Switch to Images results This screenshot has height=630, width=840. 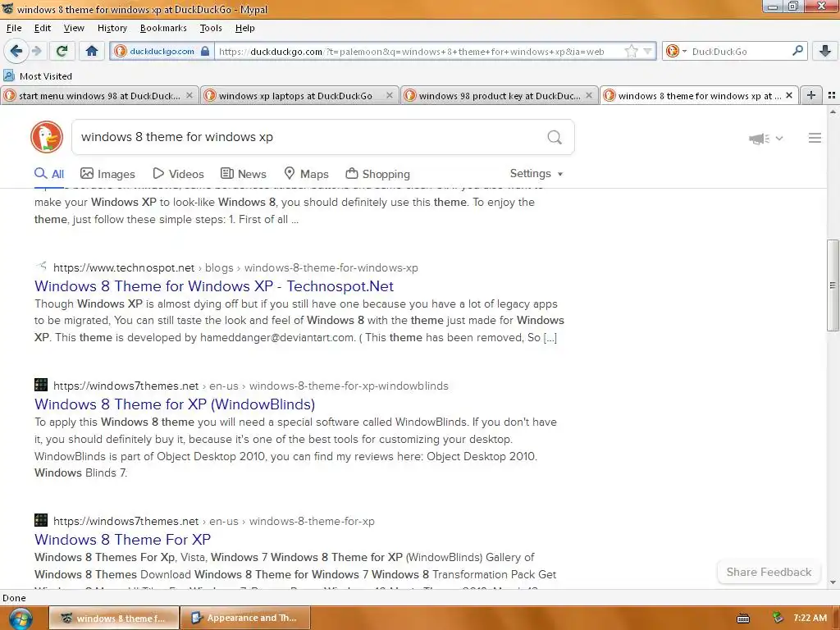(107, 174)
